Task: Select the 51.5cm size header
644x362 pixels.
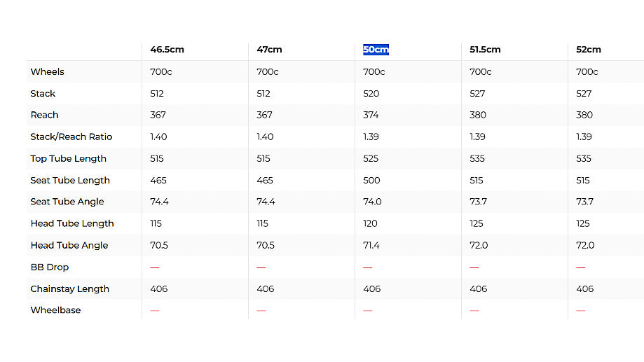Action: [x=485, y=50]
